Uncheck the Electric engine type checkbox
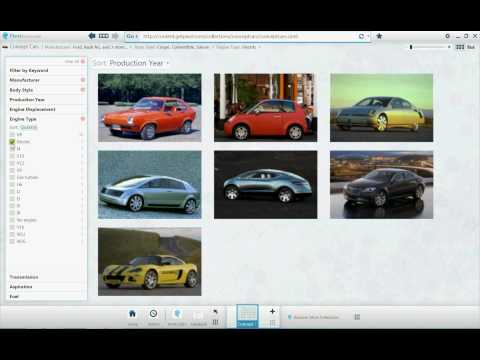 point(12,142)
